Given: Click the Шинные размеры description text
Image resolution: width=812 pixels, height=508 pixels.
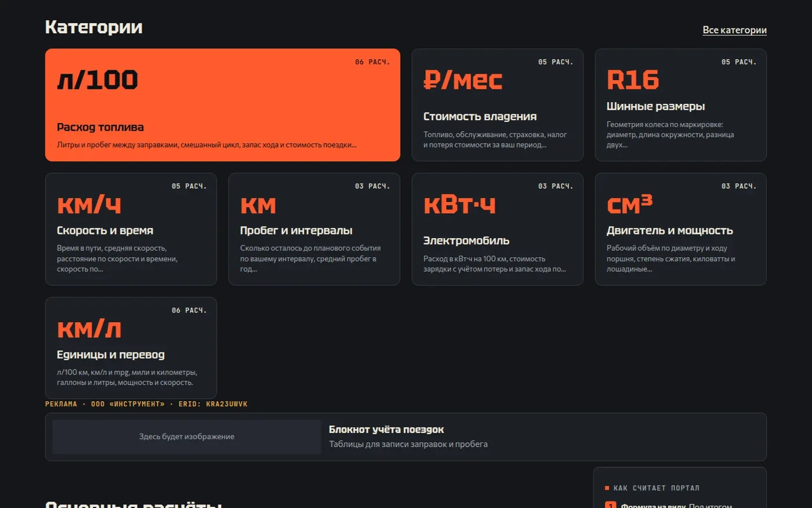Looking at the screenshot, I should 670,135.
